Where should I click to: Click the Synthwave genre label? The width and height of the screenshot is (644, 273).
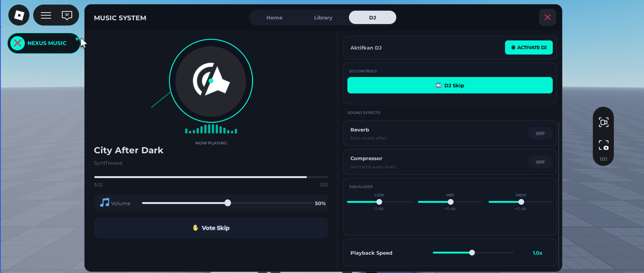[108, 163]
